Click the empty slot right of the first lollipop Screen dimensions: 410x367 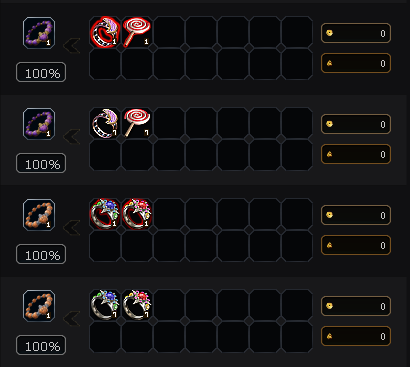[x=169, y=32]
